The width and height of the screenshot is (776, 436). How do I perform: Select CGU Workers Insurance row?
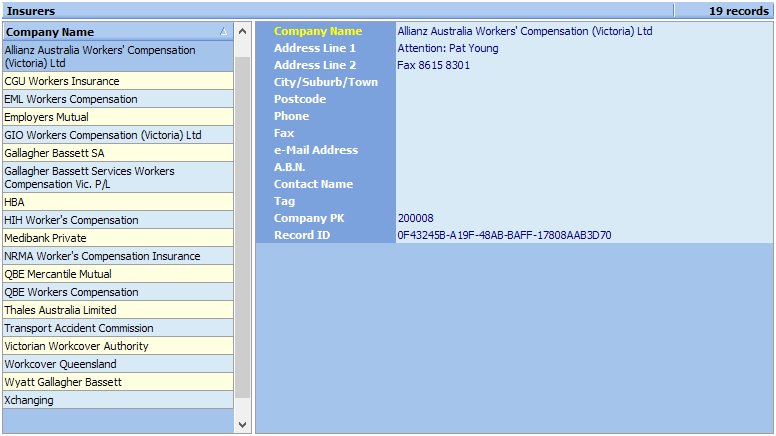coord(118,81)
